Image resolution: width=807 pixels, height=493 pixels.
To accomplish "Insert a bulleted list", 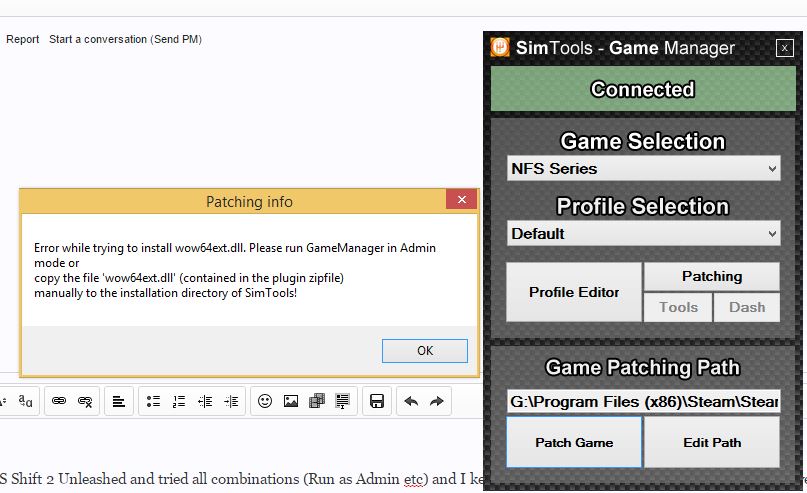I will pyautogui.click(x=153, y=401).
